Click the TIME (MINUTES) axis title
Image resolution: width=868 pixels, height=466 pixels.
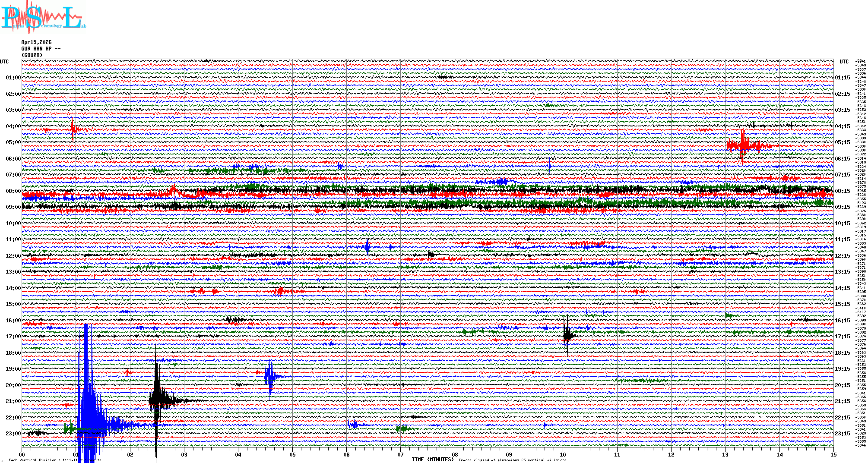[x=433, y=460]
